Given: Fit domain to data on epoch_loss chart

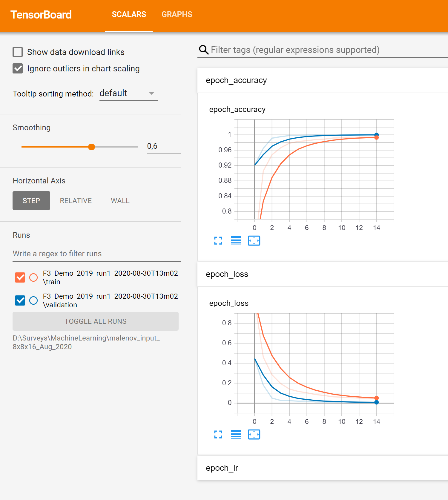Looking at the screenshot, I should (254, 434).
